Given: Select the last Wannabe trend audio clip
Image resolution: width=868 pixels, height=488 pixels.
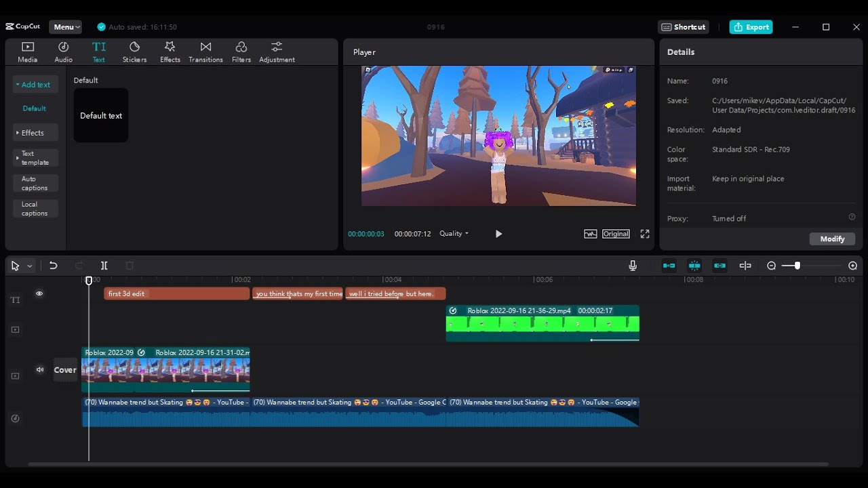Looking at the screenshot, I should pos(542,411).
